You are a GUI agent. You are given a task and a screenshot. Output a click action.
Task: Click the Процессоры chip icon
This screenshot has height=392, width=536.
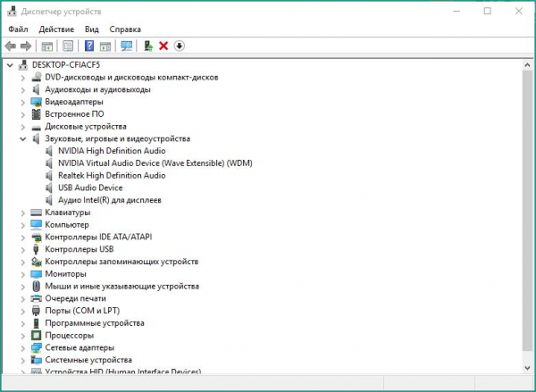[37, 336]
